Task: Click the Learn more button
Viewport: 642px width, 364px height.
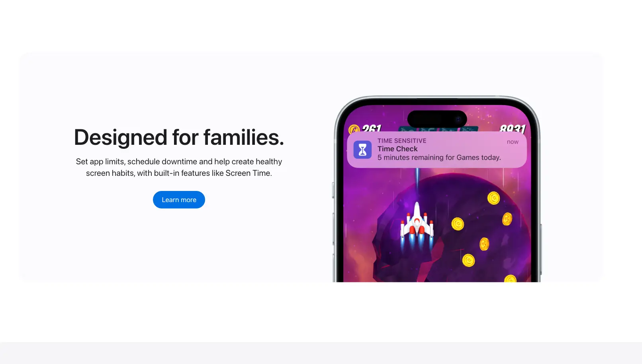Action: click(x=179, y=200)
